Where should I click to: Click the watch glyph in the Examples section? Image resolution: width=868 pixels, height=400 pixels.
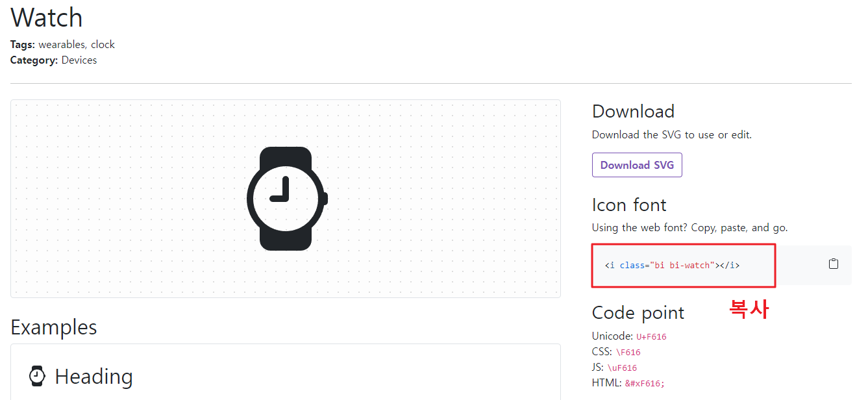pos(36,375)
